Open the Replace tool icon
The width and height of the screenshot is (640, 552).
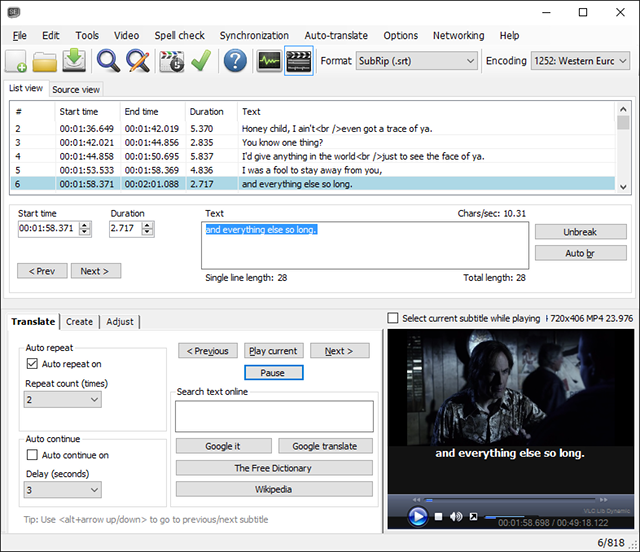pos(138,61)
